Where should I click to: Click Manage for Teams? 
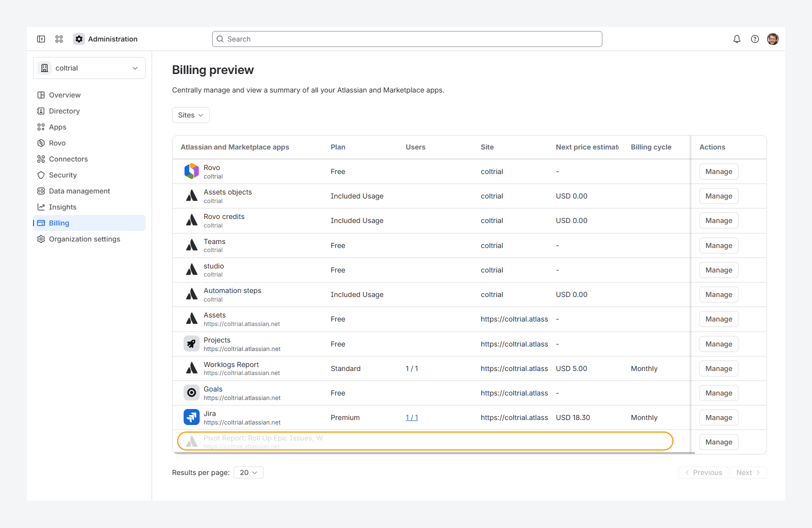pyautogui.click(x=718, y=245)
